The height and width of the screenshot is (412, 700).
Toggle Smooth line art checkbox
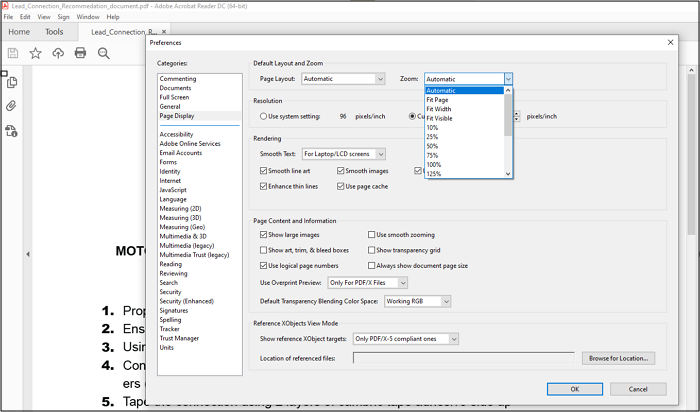pyautogui.click(x=263, y=171)
